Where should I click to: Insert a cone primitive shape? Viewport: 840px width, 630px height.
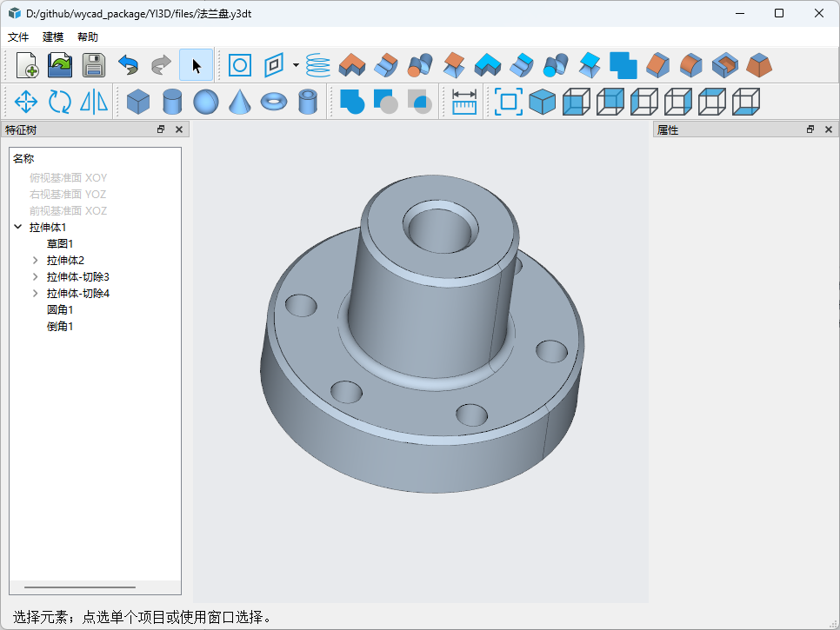pyautogui.click(x=239, y=101)
